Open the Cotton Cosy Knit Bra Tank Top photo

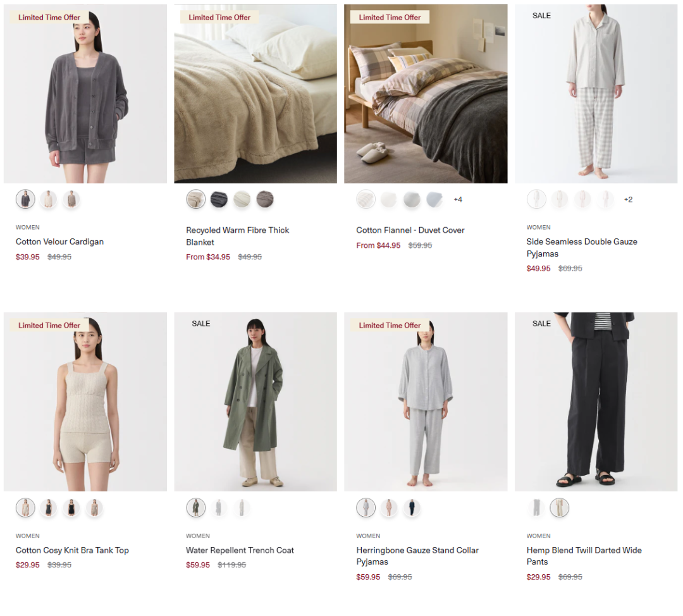85,402
